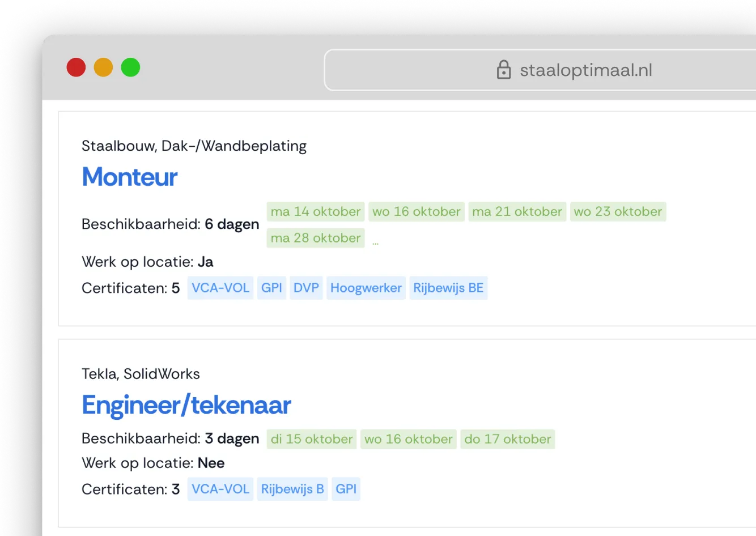
Task: Select the do 17 oktober availability tag
Action: (507, 439)
